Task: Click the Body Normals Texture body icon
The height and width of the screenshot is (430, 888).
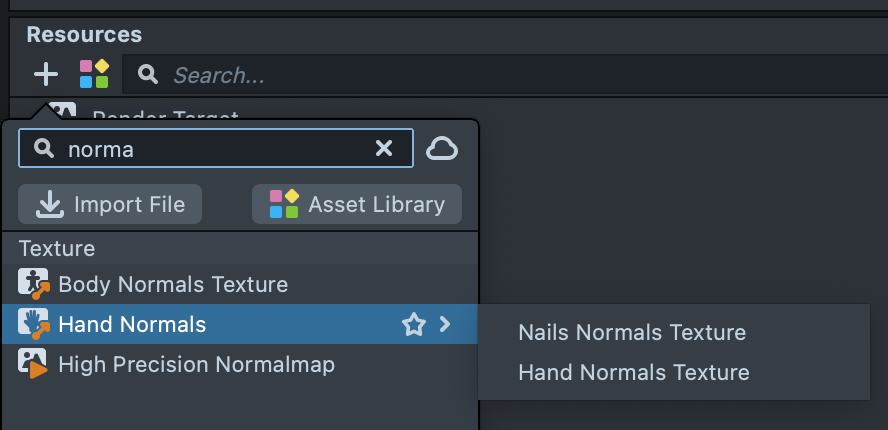Action: pos(34,285)
